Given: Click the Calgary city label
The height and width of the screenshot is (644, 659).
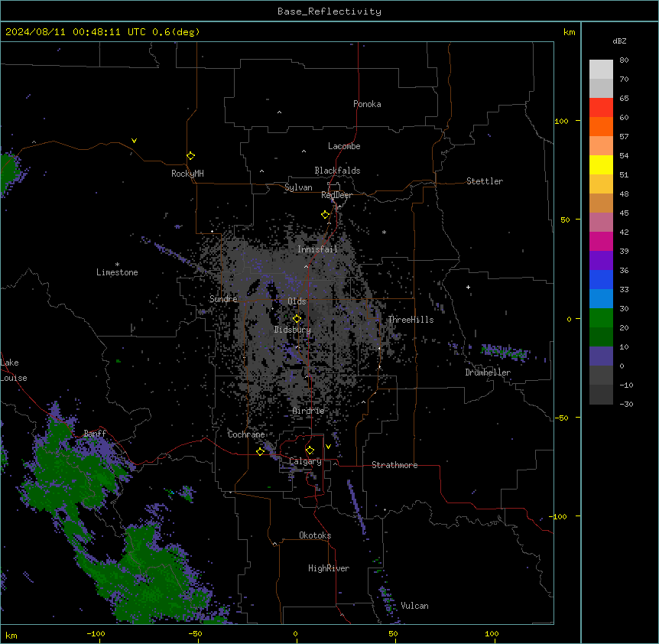Looking at the screenshot, I should click(x=305, y=461).
